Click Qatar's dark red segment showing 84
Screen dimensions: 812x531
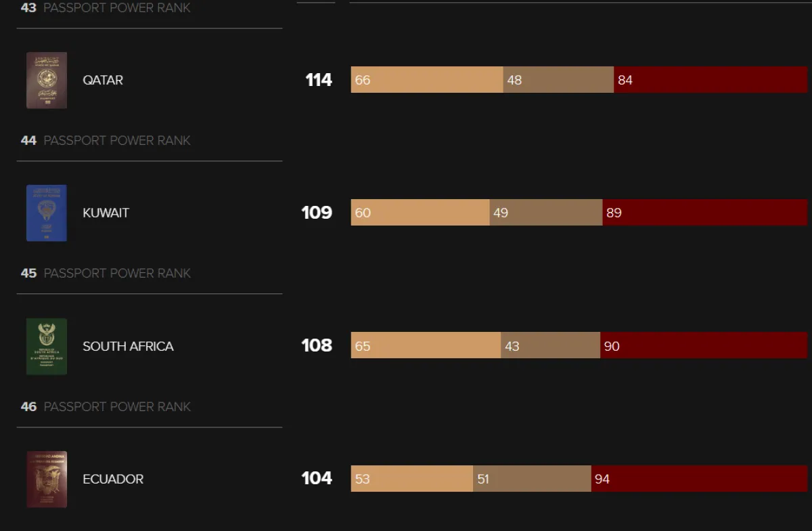click(710, 80)
